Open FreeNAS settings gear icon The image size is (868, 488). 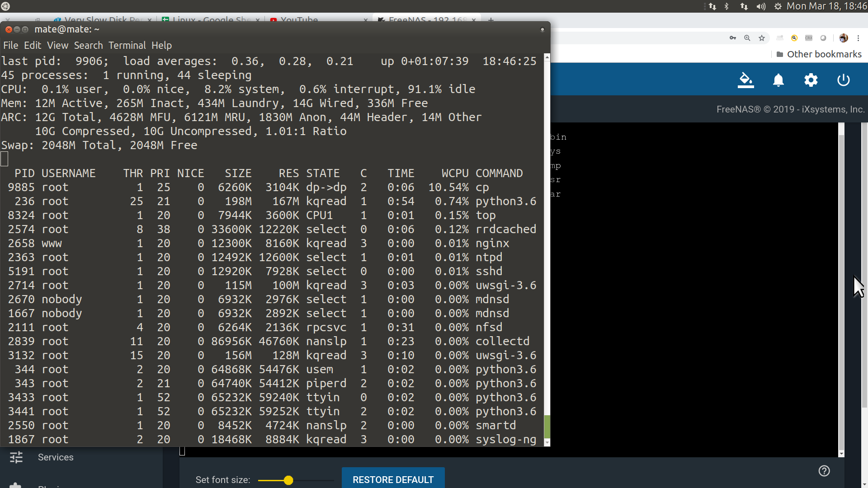pyautogui.click(x=811, y=80)
